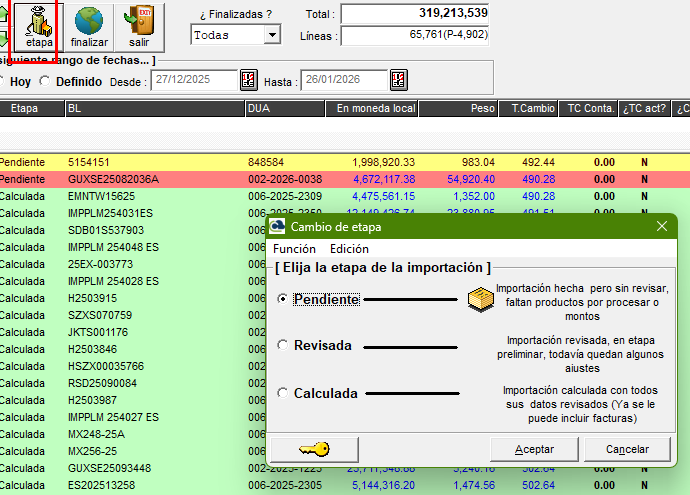The height and width of the screenshot is (495, 690).
Task: Click the finalizar globe icon
Action: (x=89, y=22)
